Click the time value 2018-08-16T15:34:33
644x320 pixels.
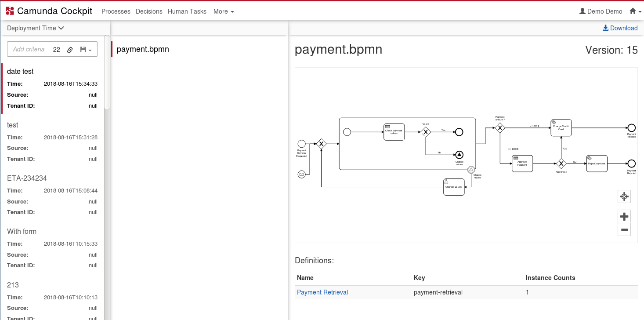71,84
